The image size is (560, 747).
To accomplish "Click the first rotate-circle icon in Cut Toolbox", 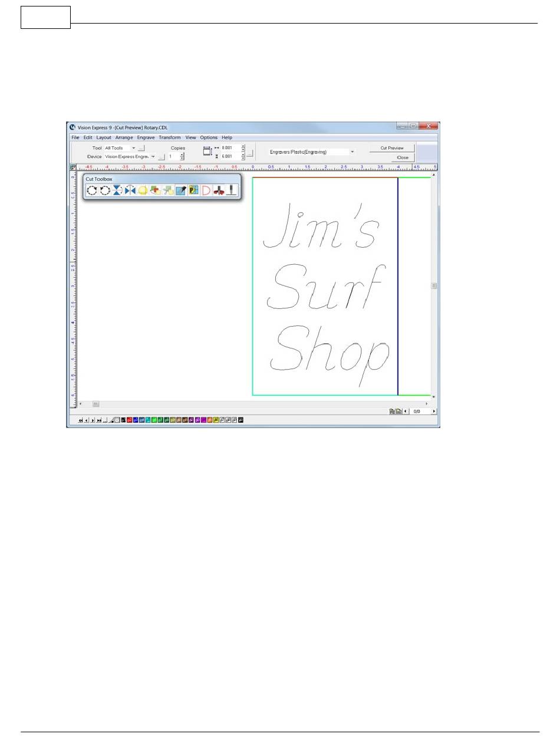I will coord(92,190).
